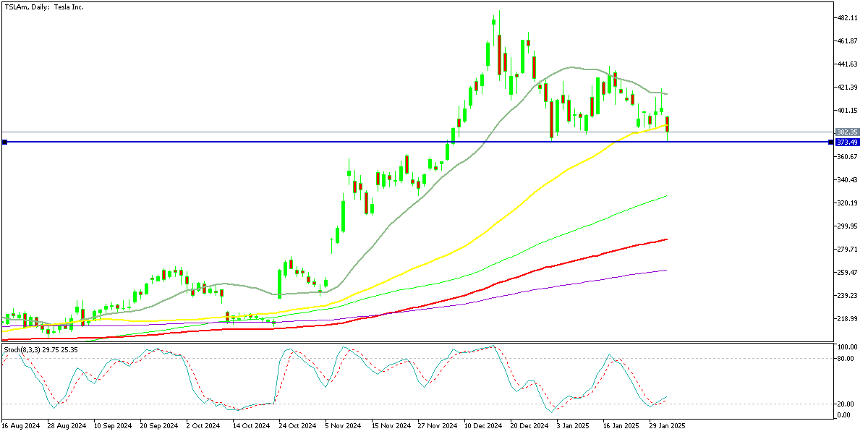868x434 pixels.
Task: Click the 441.63 price axis label
Action: (847, 64)
